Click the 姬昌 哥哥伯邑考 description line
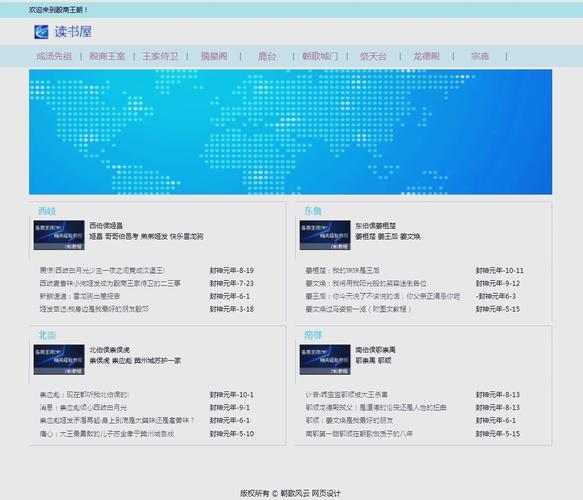This screenshot has width=583, height=500. (x=146, y=236)
